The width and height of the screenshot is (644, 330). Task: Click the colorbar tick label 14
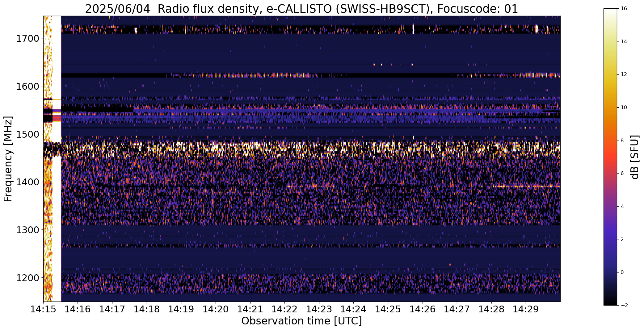pos(624,42)
